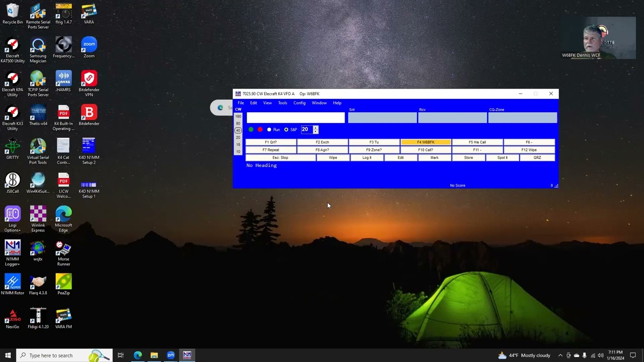Select the Fldigi 4.1.20 desktop icon
The width and height of the screenshot is (644, 362).
38,318
